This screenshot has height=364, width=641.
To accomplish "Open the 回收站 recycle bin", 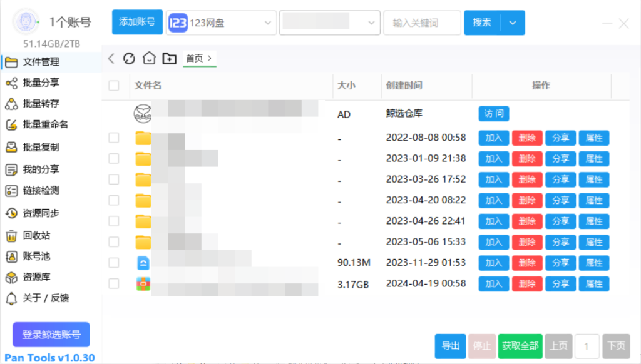I will 35,236.
